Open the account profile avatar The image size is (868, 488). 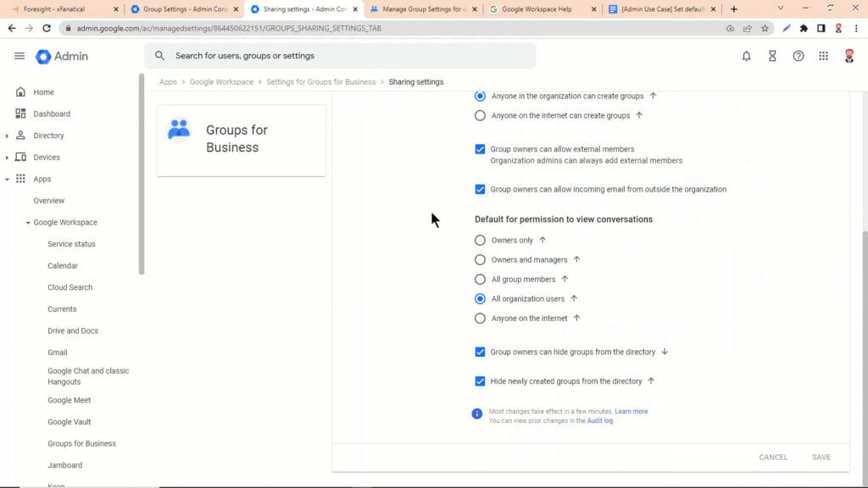pyautogui.click(x=849, y=56)
